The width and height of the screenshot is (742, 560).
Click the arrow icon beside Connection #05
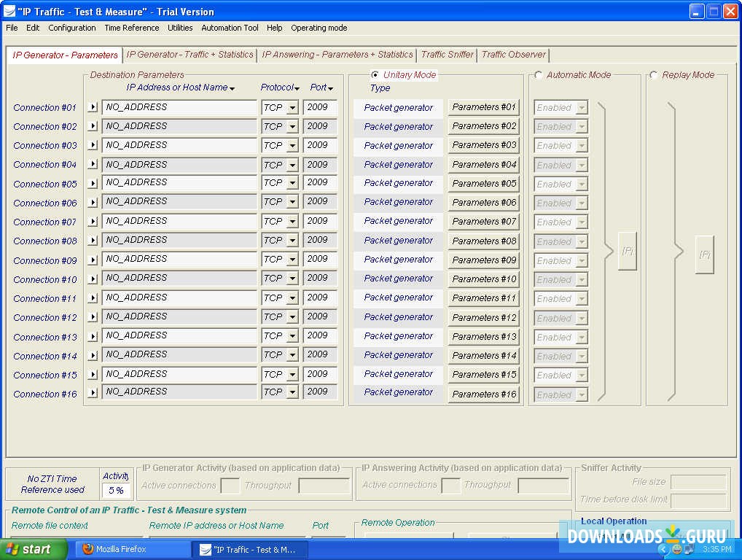pyautogui.click(x=93, y=184)
